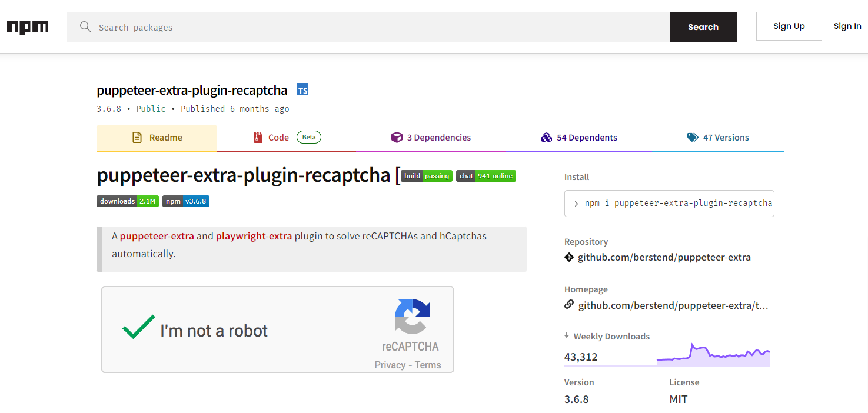Image resolution: width=868 pixels, height=413 pixels.
Task: Click the reCAPTCHA demo image
Action: coord(278,329)
